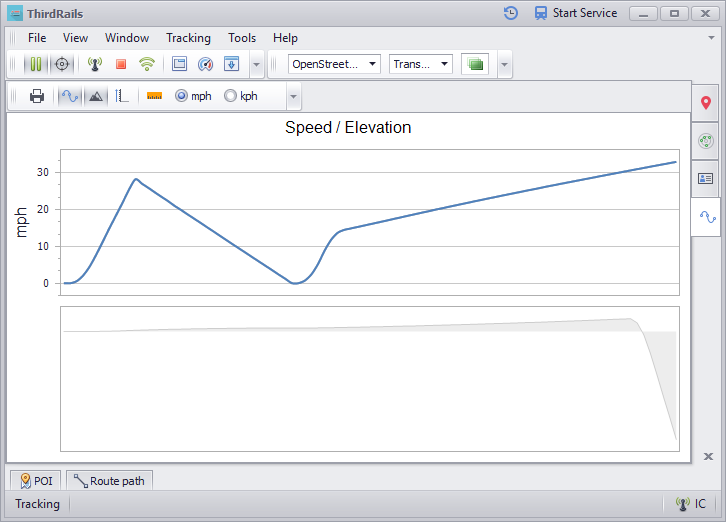Expand main toolbar overflow arrow

(x=257, y=64)
